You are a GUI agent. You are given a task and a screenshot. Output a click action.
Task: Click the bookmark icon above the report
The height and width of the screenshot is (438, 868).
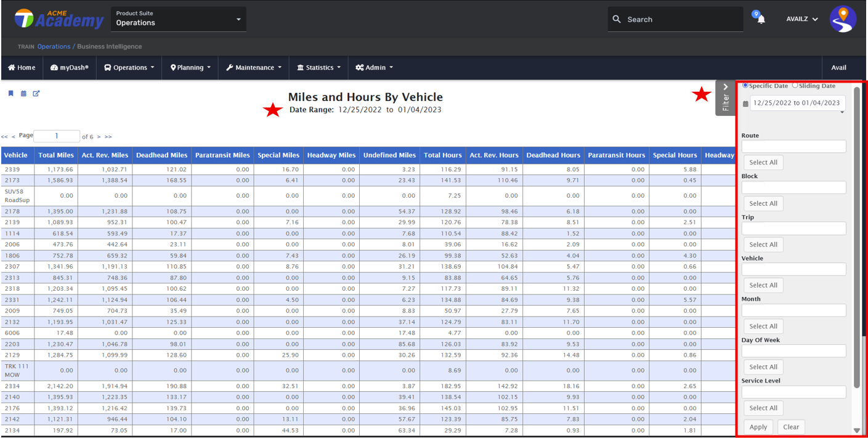10,94
